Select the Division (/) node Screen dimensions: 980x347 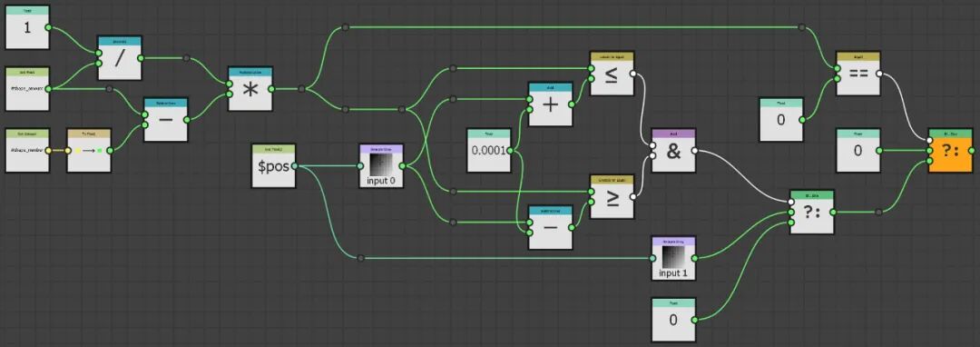(120, 58)
